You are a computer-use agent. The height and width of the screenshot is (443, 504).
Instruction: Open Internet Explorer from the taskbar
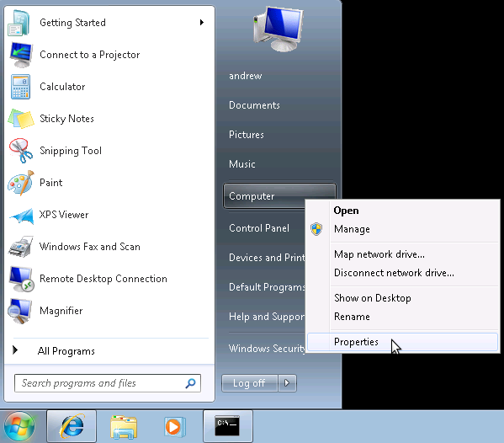pos(72,427)
